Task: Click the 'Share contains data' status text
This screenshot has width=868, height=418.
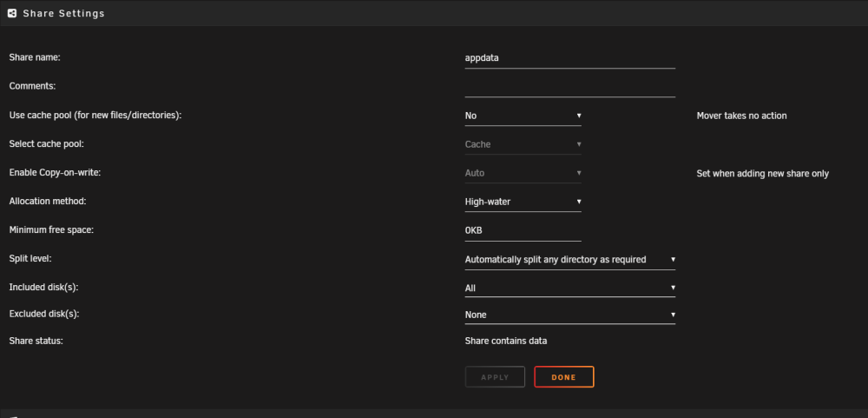Action: coord(506,341)
